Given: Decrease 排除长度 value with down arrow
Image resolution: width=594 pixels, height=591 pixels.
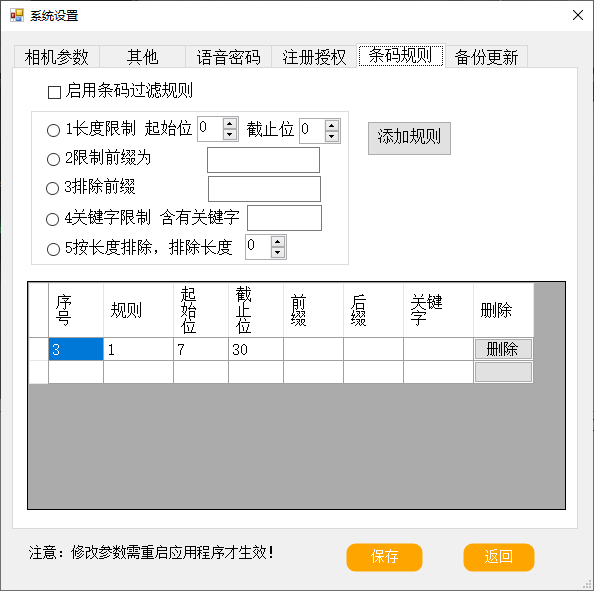Looking at the screenshot, I should pos(278,252).
